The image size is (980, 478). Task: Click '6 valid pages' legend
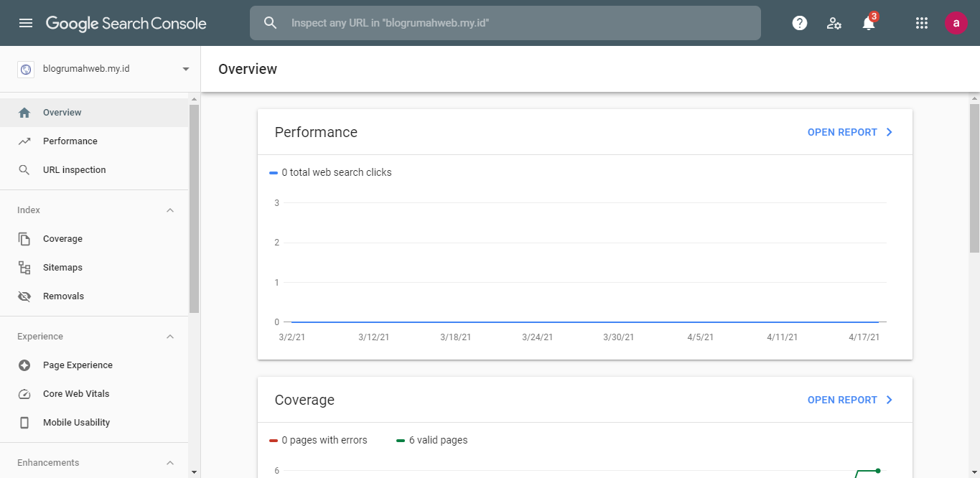(431, 440)
